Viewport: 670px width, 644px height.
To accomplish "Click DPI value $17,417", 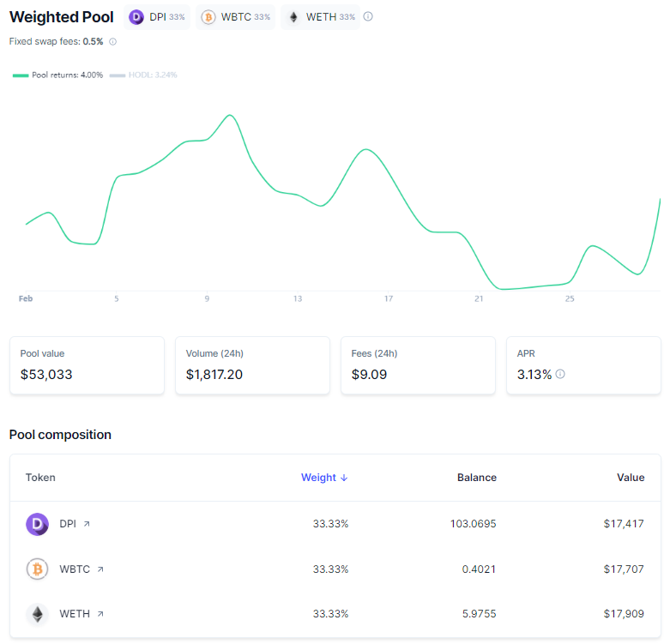I will click(624, 524).
